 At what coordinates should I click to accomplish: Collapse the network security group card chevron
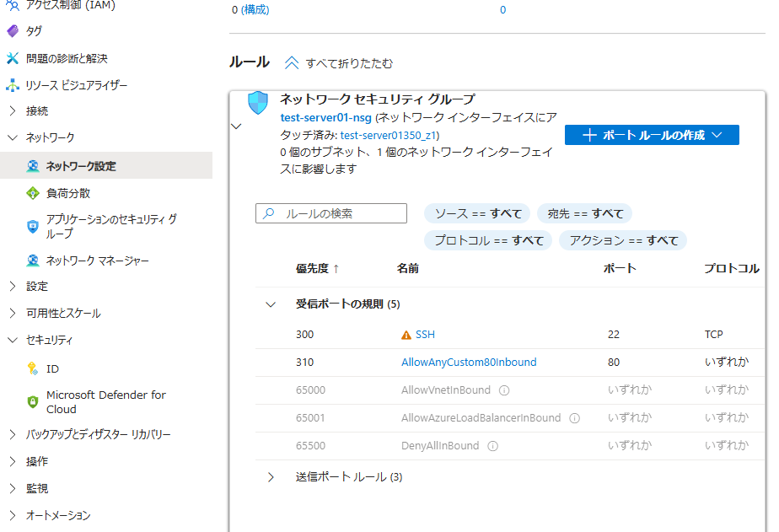[x=236, y=126]
